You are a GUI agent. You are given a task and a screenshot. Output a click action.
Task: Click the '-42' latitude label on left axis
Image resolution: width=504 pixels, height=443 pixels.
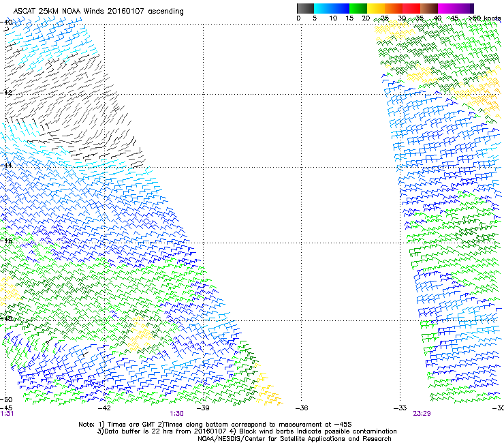[6, 93]
